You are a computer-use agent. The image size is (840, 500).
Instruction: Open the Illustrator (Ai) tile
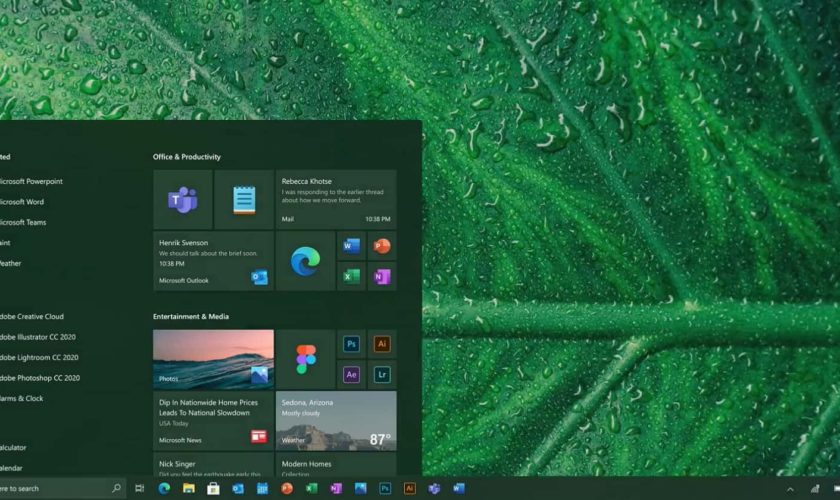tap(382, 344)
